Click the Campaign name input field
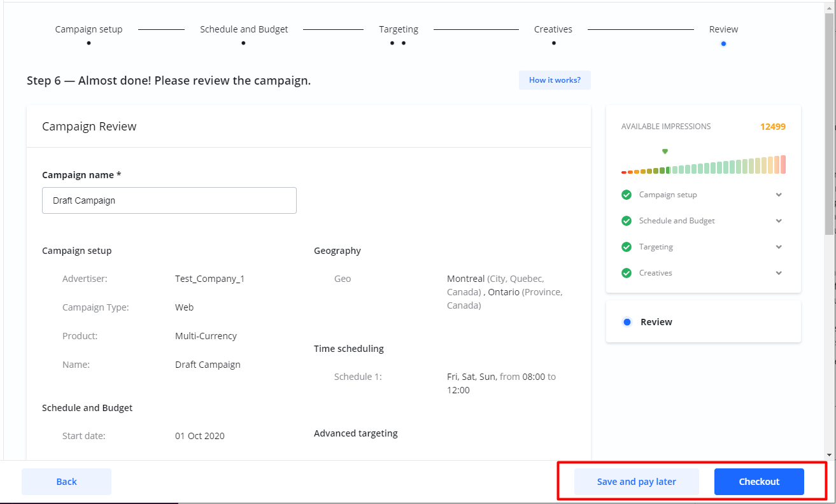 coord(169,200)
